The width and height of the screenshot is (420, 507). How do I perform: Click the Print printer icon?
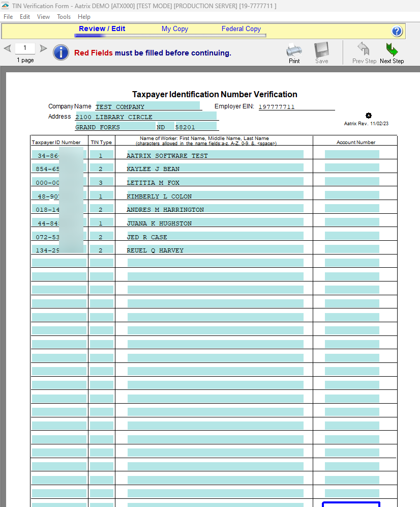click(294, 50)
